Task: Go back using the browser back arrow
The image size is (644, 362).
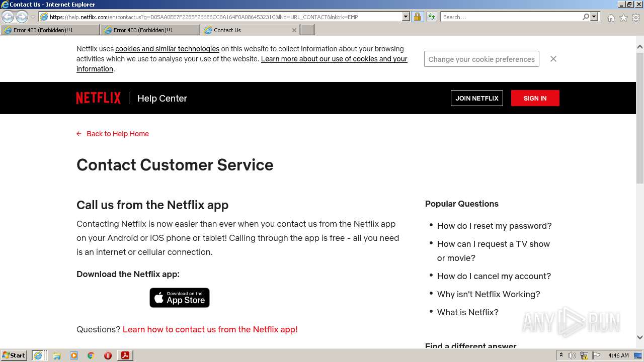Action: 8,17
